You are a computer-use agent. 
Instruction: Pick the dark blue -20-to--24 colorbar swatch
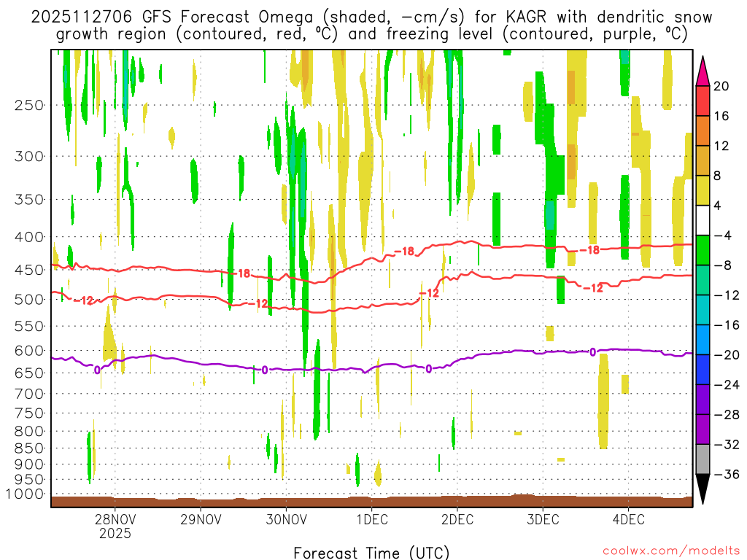click(x=703, y=370)
